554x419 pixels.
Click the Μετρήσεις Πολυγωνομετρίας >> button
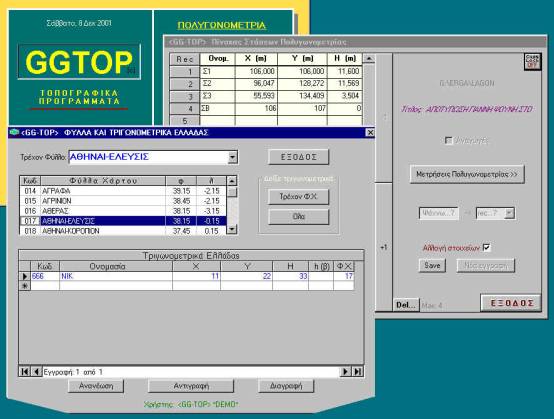tap(467, 175)
